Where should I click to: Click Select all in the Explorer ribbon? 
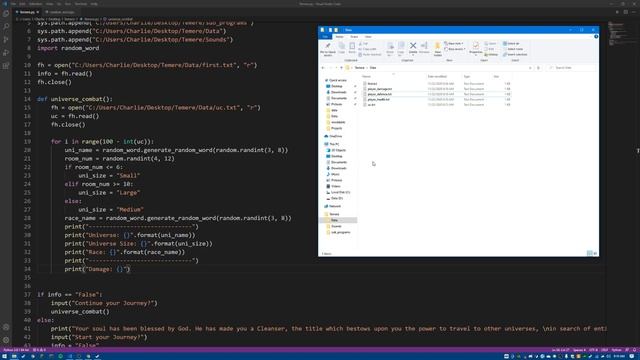coord(511,43)
